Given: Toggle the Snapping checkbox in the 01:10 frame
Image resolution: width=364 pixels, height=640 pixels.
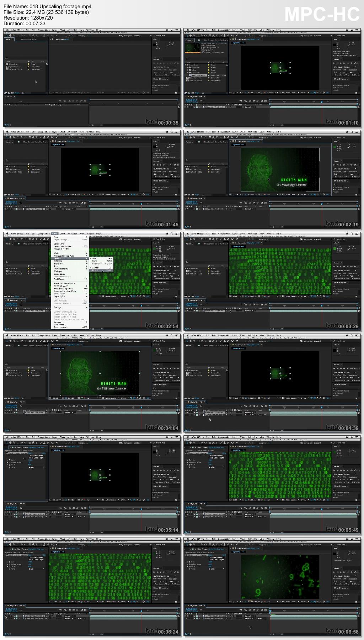Looking at the screenshot, I should pos(257,36).
